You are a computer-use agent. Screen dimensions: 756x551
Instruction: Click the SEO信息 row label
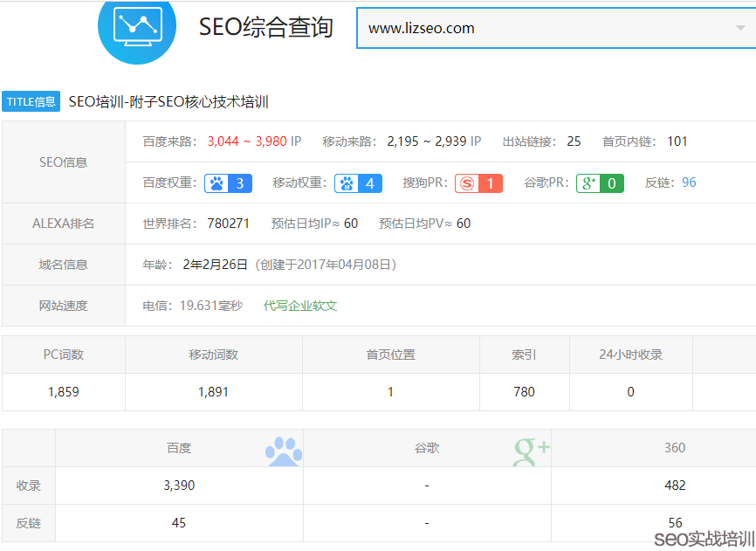63,162
